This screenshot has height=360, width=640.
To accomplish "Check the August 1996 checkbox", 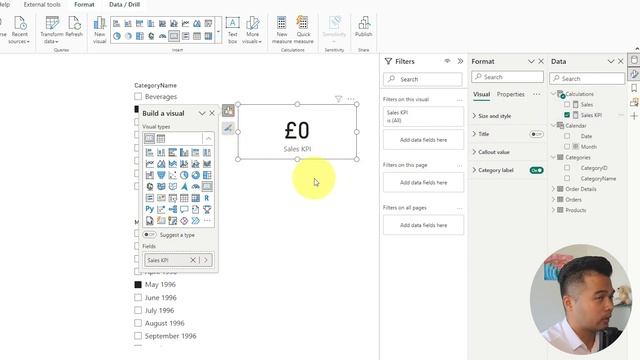I will pyautogui.click(x=138, y=323).
